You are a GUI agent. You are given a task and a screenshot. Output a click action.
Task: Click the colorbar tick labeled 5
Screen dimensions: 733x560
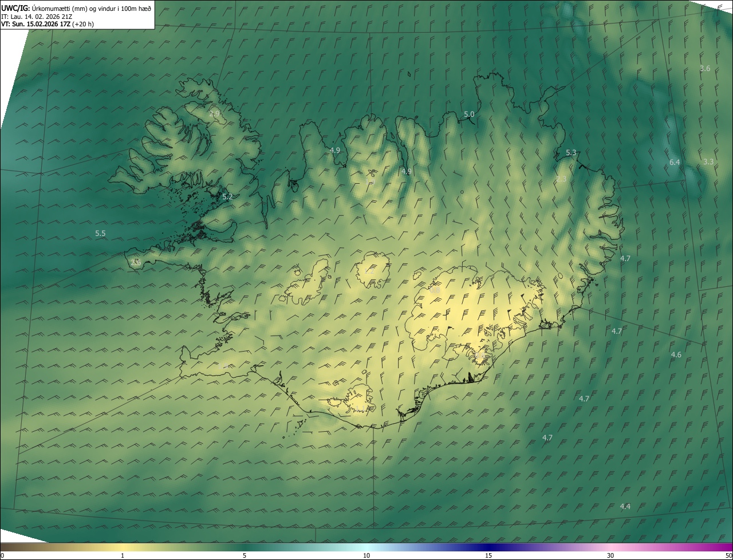click(x=245, y=555)
